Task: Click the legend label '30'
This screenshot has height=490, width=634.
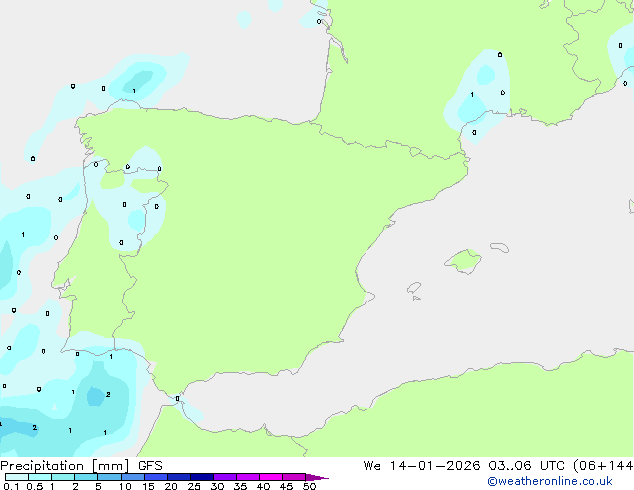Action: pos(217,486)
